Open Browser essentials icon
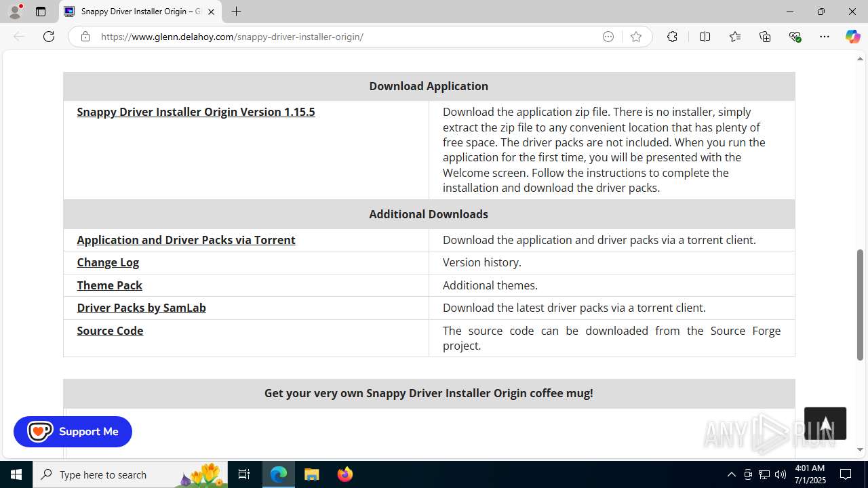868x488 pixels. 795,37
